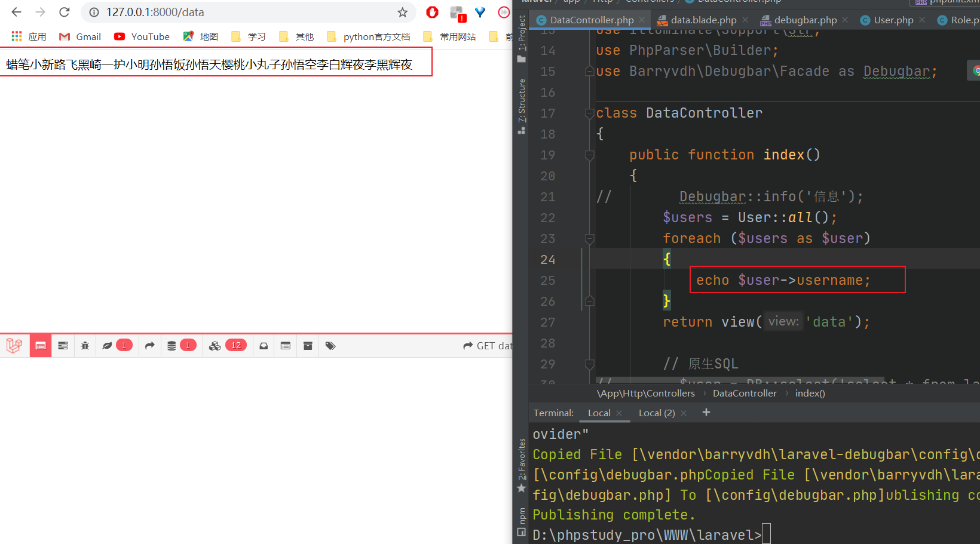Select the Debugbar Messages tab icon
980x544 pixels.
pyautogui.click(x=41, y=346)
